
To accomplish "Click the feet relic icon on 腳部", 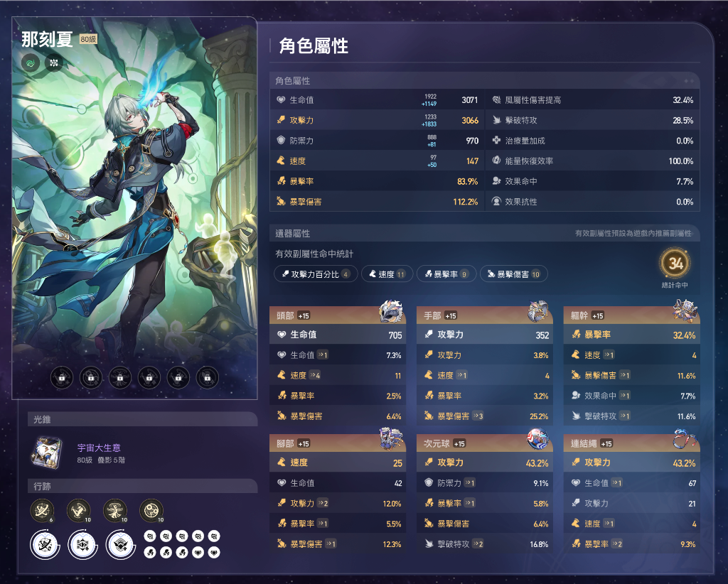I will (x=391, y=439).
